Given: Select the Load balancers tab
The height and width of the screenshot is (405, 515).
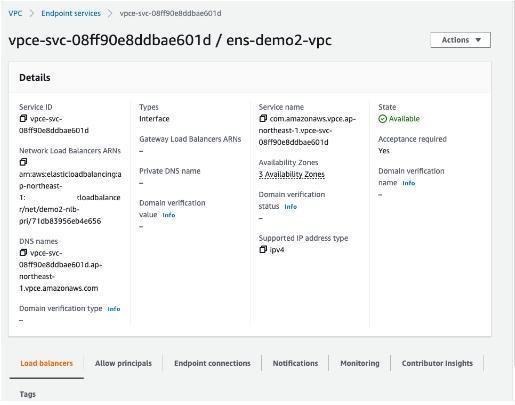Looking at the screenshot, I should pos(46,363).
